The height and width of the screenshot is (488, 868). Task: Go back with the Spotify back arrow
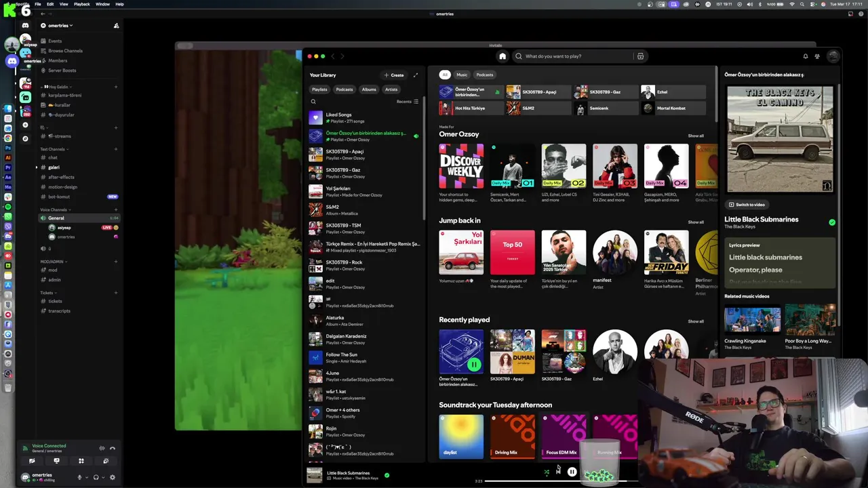pyautogui.click(x=333, y=56)
